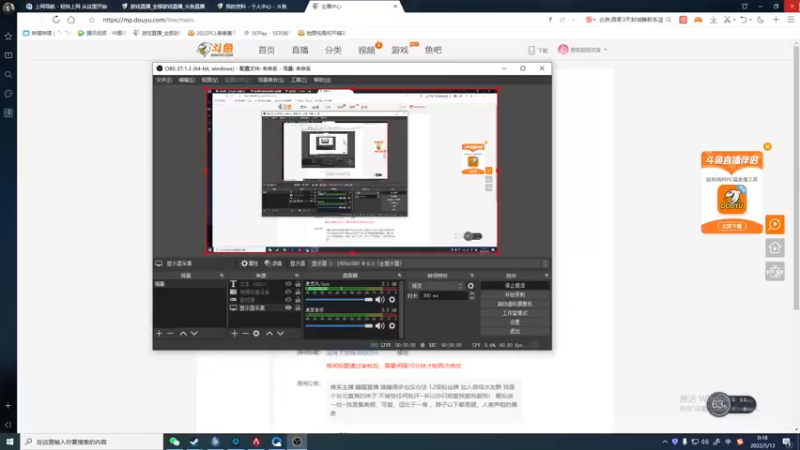Close the Douyu streaming companion ad
The width and height of the screenshot is (800, 450).
click(x=767, y=146)
